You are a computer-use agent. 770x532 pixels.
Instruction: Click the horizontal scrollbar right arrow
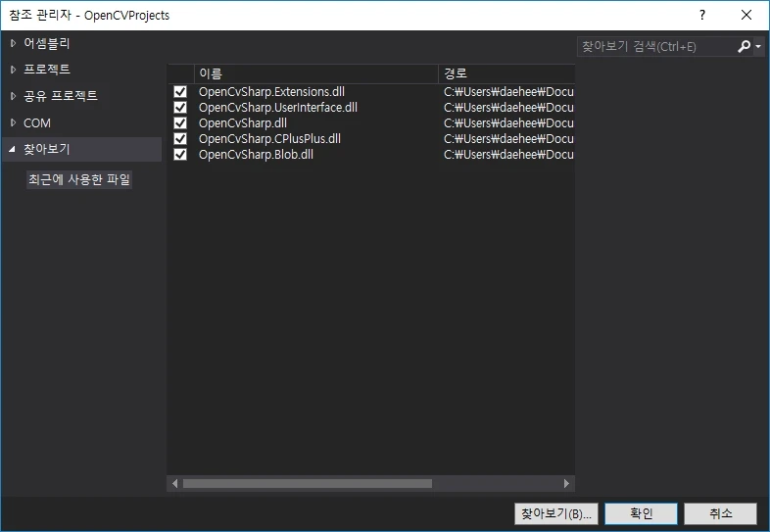566,483
